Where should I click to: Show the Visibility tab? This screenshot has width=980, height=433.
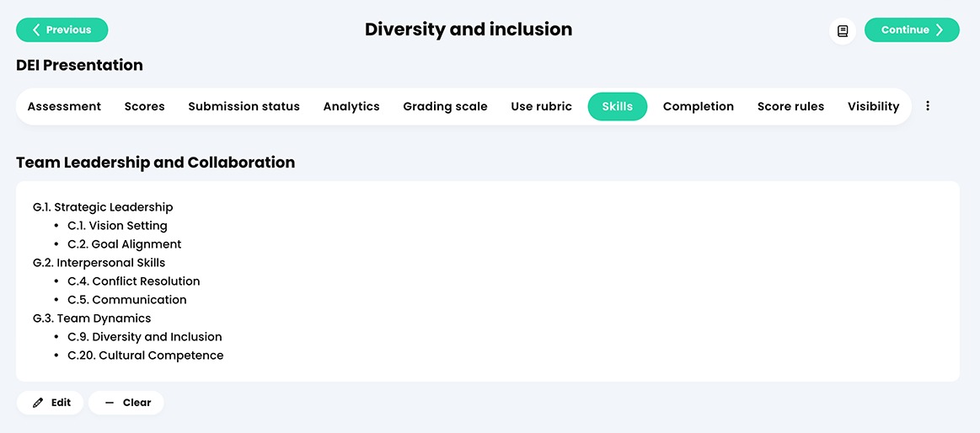click(x=873, y=107)
